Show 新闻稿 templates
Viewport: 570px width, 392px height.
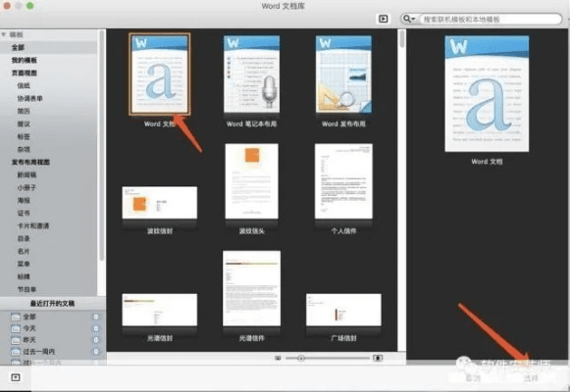[26, 175]
